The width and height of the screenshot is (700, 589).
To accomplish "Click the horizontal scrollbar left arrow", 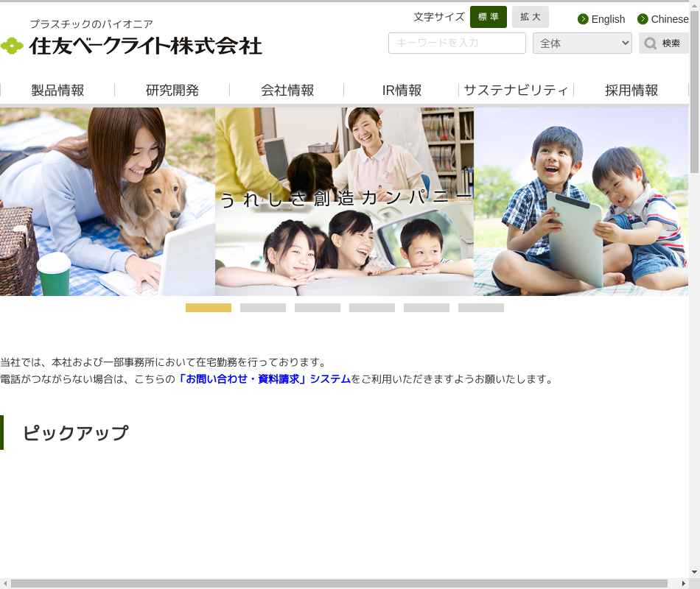I will (5, 583).
